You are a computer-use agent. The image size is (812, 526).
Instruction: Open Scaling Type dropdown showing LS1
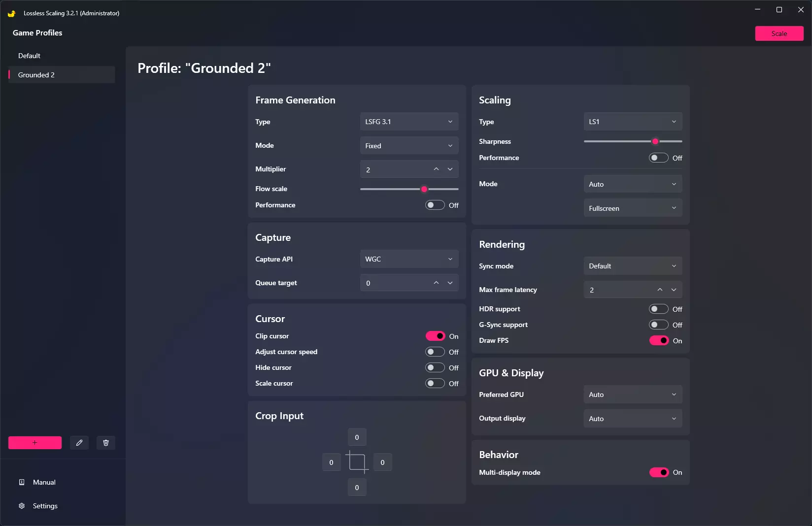(633, 122)
